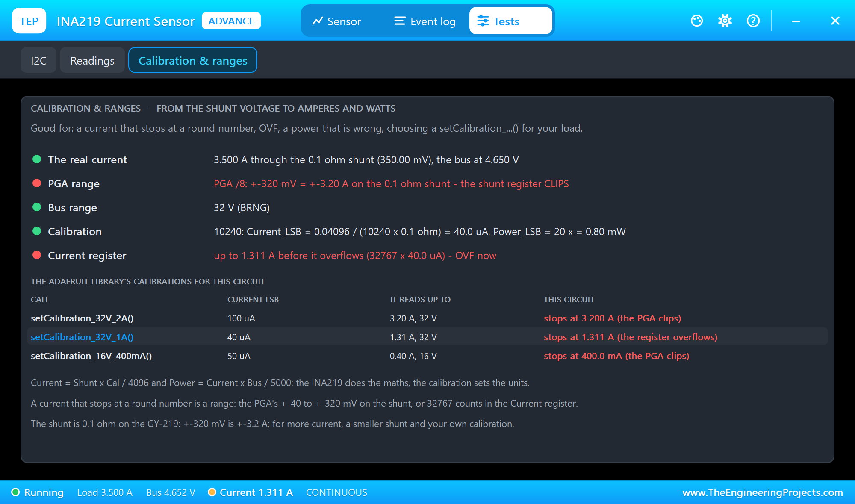Visit www.TheEngineeringProjects.com link
This screenshot has height=504, width=855.
point(763,492)
